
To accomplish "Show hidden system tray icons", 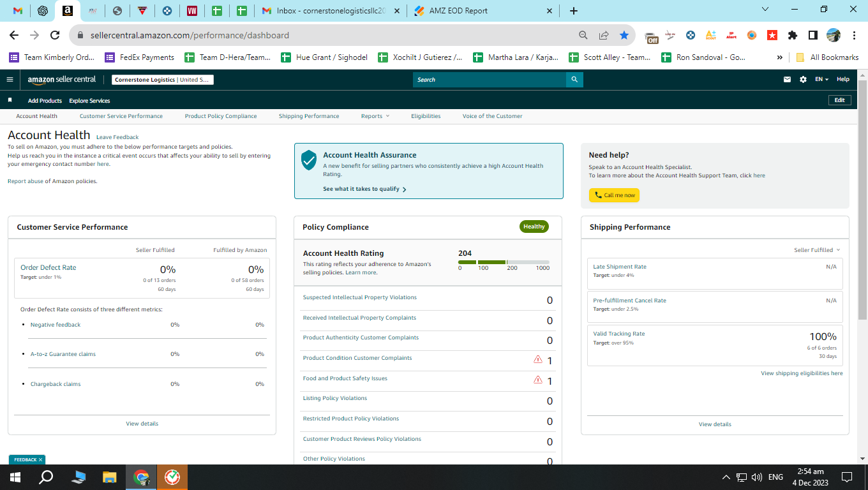I will (x=726, y=477).
